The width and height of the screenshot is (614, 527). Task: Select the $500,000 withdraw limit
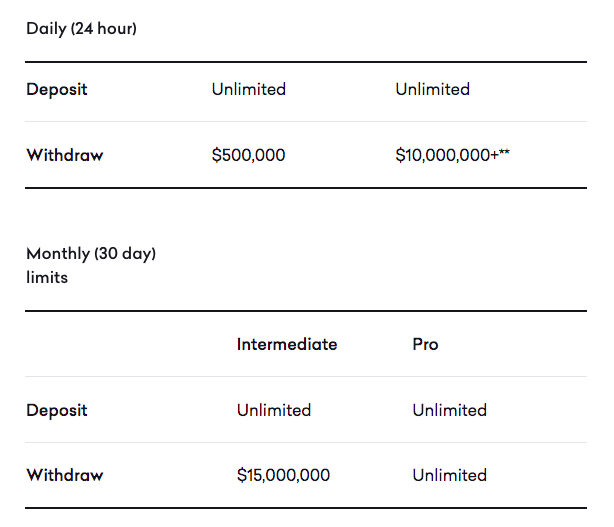click(248, 155)
